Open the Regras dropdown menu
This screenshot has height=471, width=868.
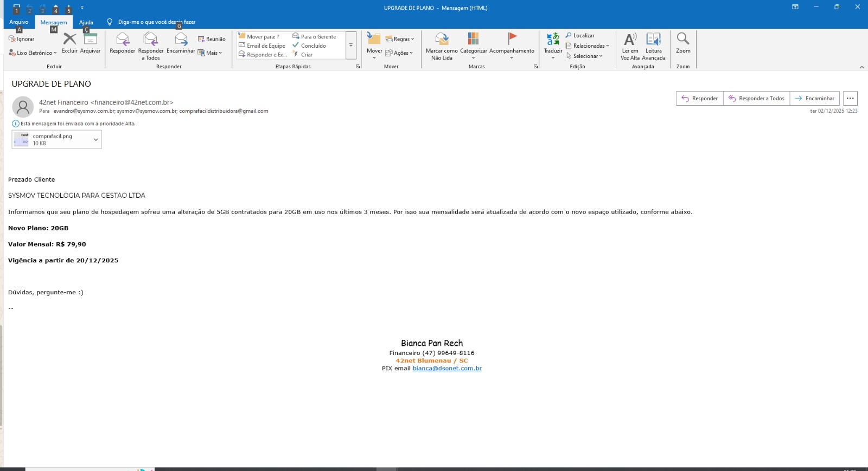click(400, 39)
